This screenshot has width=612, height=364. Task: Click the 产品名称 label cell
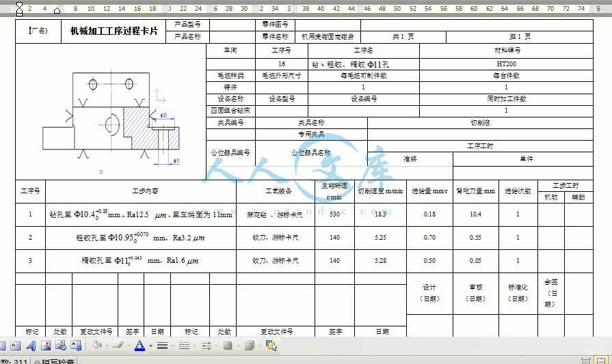187,37
